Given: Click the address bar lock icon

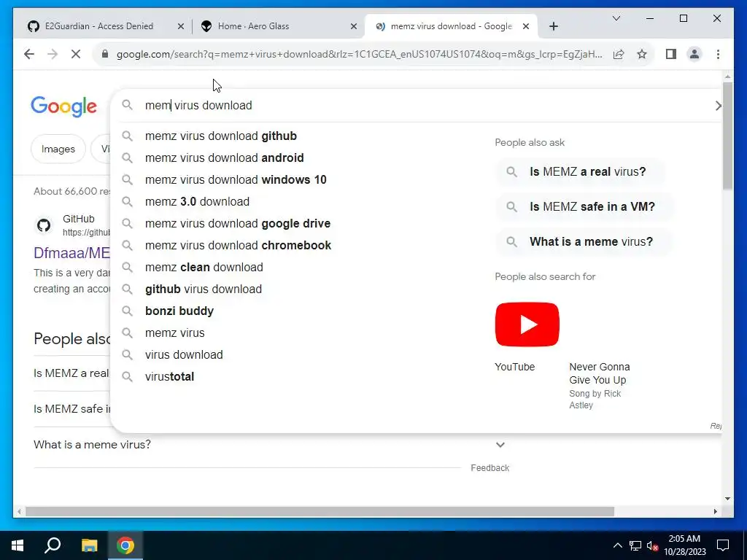Looking at the screenshot, I should 105,54.
